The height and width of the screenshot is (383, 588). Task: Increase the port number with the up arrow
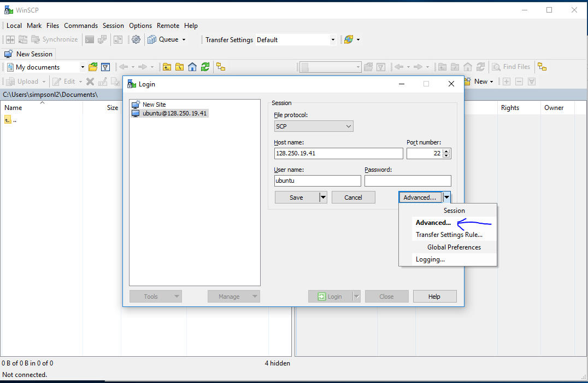pyautogui.click(x=446, y=151)
